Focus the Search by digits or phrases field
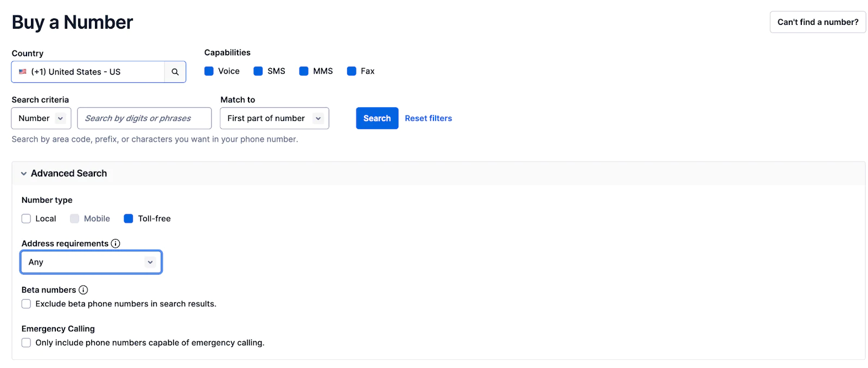This screenshot has width=868, height=368. coord(144,118)
